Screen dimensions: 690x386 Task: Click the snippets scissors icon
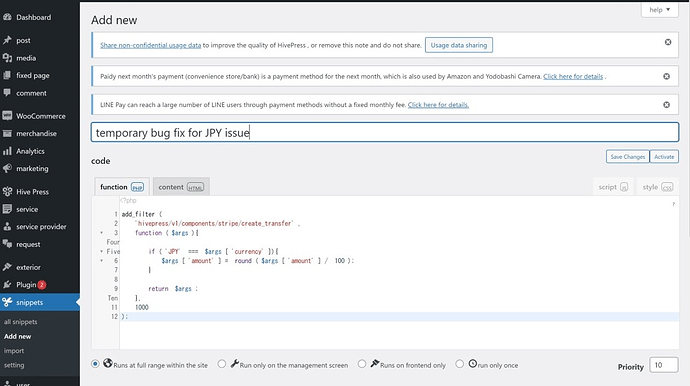pyautogui.click(x=7, y=302)
